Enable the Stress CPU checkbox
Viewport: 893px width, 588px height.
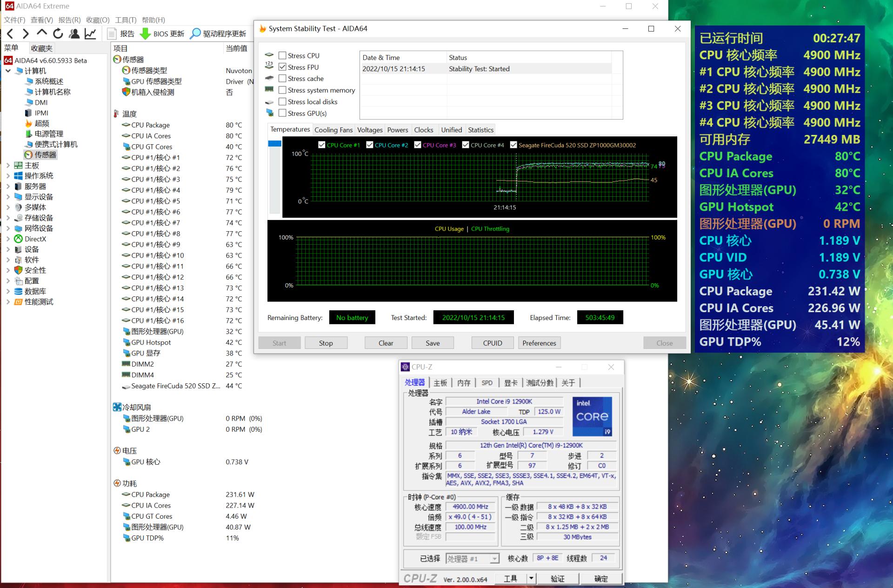pos(282,55)
